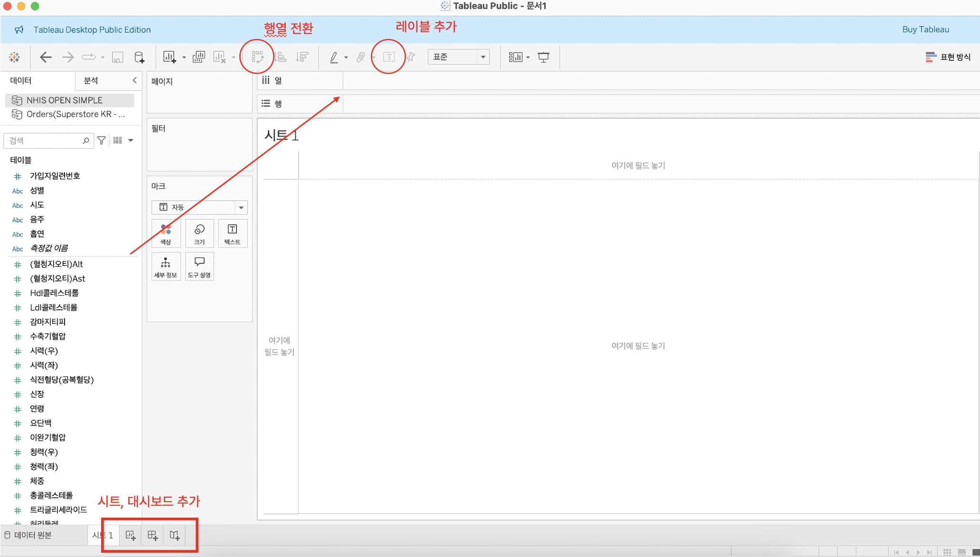Open the Tooltip (도구 설명) mark card
The width and height of the screenshot is (980, 557).
199,267
